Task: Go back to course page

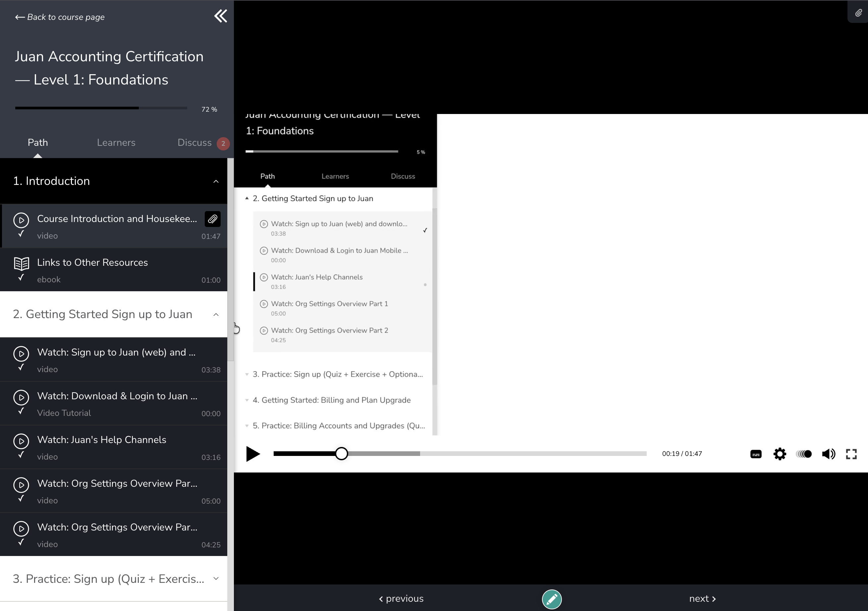Action: point(60,17)
